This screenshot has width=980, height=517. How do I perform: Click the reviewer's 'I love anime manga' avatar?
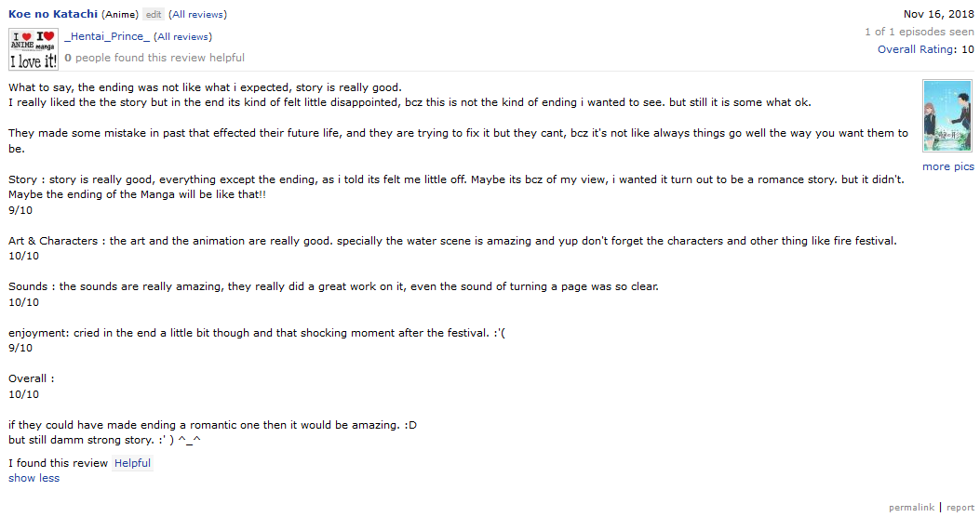pyautogui.click(x=34, y=48)
